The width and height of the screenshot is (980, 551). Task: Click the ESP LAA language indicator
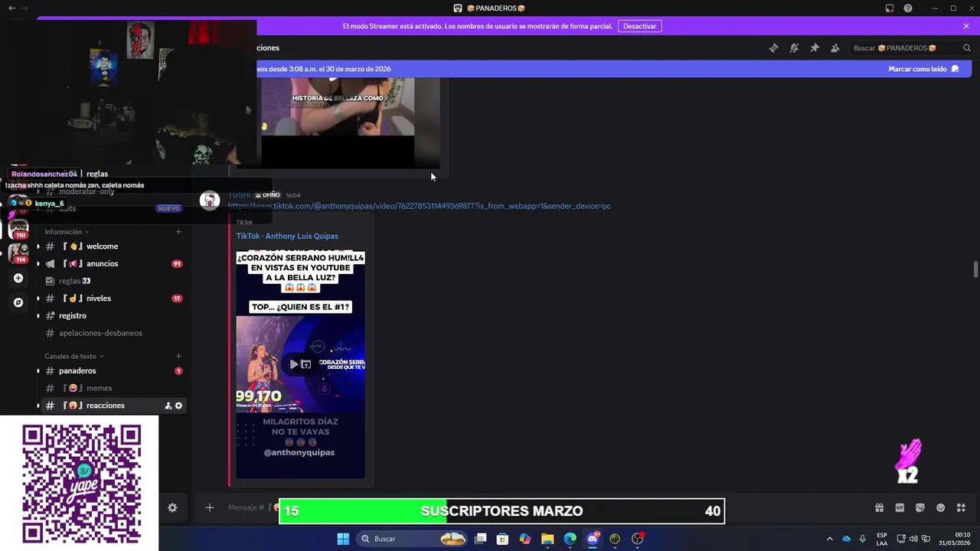click(882, 539)
